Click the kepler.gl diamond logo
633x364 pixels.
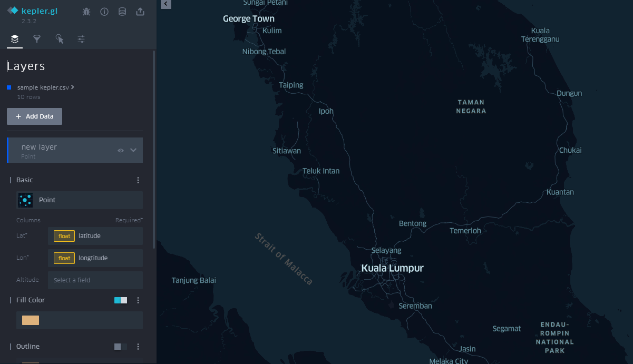tap(13, 9)
